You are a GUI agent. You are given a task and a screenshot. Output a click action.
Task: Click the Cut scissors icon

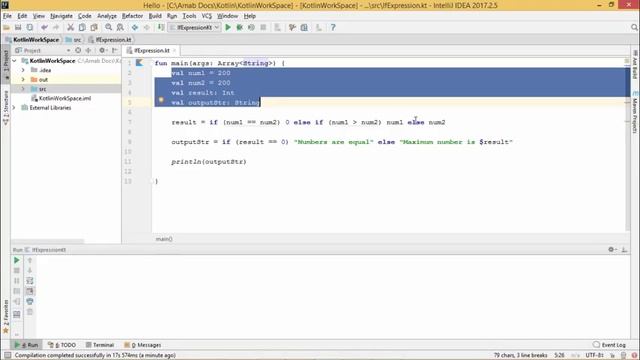click(x=70, y=27)
